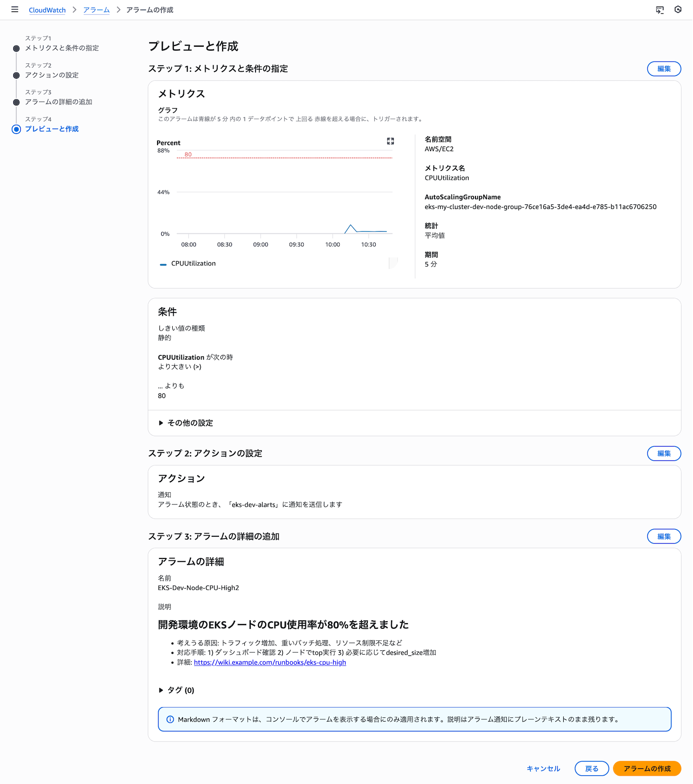
Task: Open the hamburger navigation menu
Action: (x=15, y=9)
